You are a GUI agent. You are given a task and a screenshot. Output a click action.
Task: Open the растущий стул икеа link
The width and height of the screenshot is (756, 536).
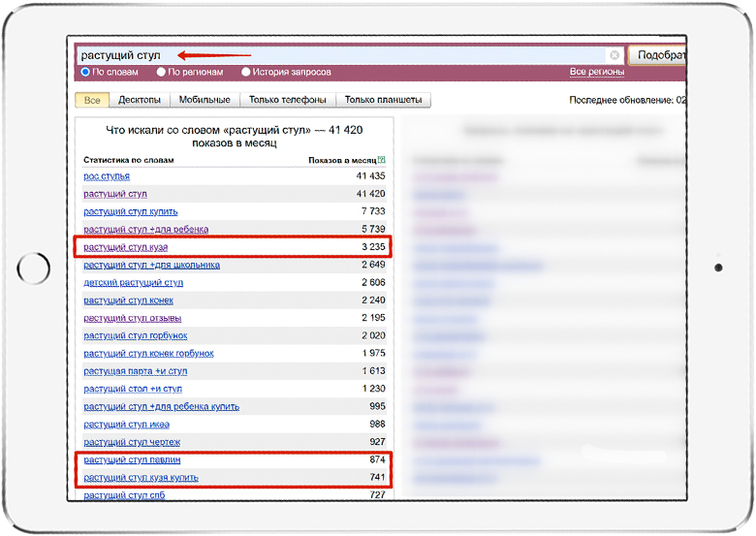point(126,425)
